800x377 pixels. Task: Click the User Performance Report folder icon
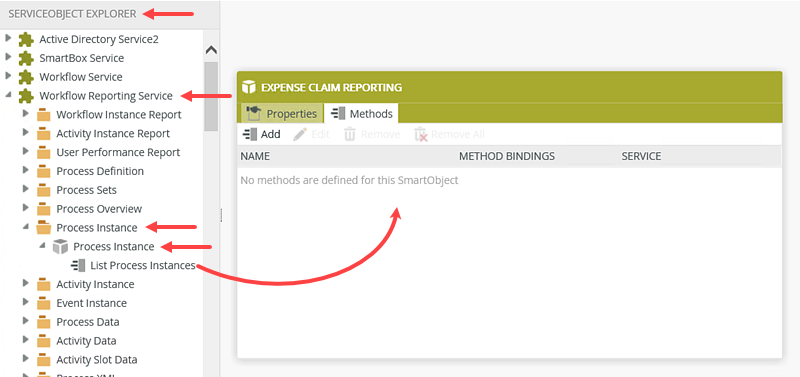point(44,153)
